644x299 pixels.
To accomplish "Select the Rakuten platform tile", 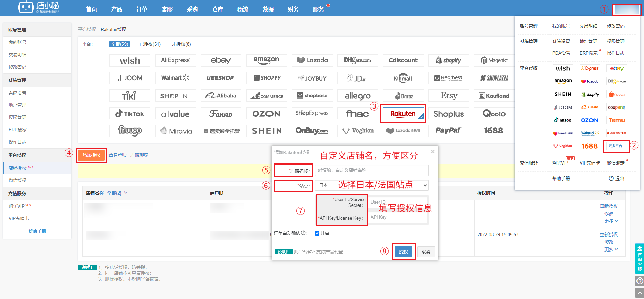I will 403,114.
